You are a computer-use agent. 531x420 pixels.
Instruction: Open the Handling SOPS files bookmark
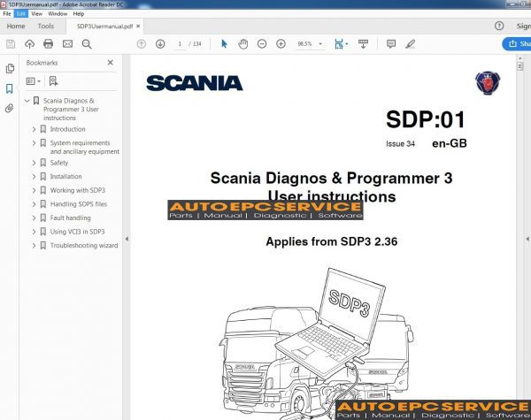coord(79,204)
